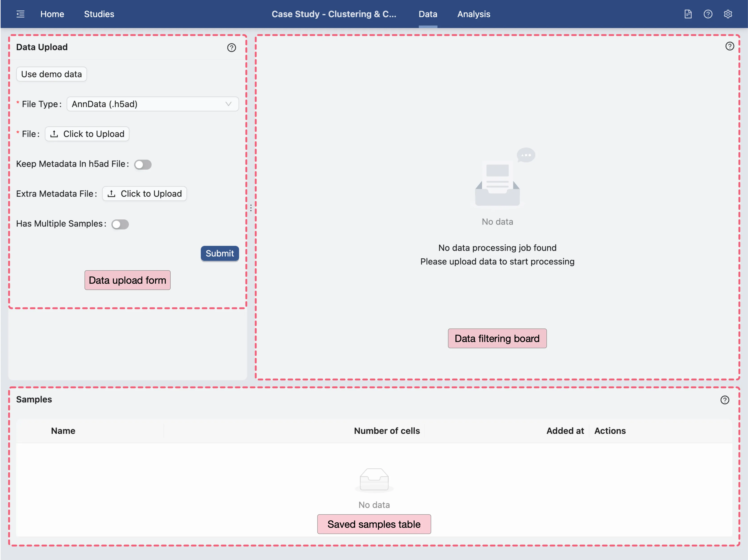Open the document icon in the top bar
Screen dimensions: 748x560
pyautogui.click(x=688, y=14)
